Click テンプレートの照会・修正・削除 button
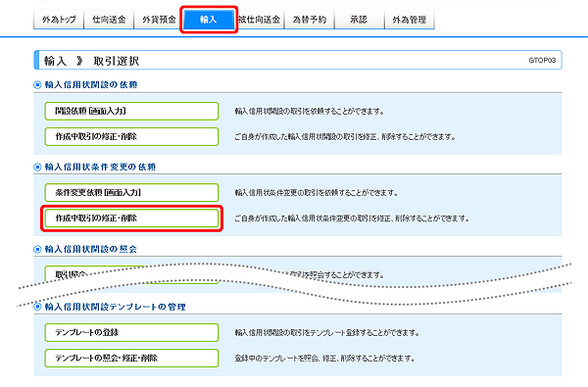 pos(131,359)
